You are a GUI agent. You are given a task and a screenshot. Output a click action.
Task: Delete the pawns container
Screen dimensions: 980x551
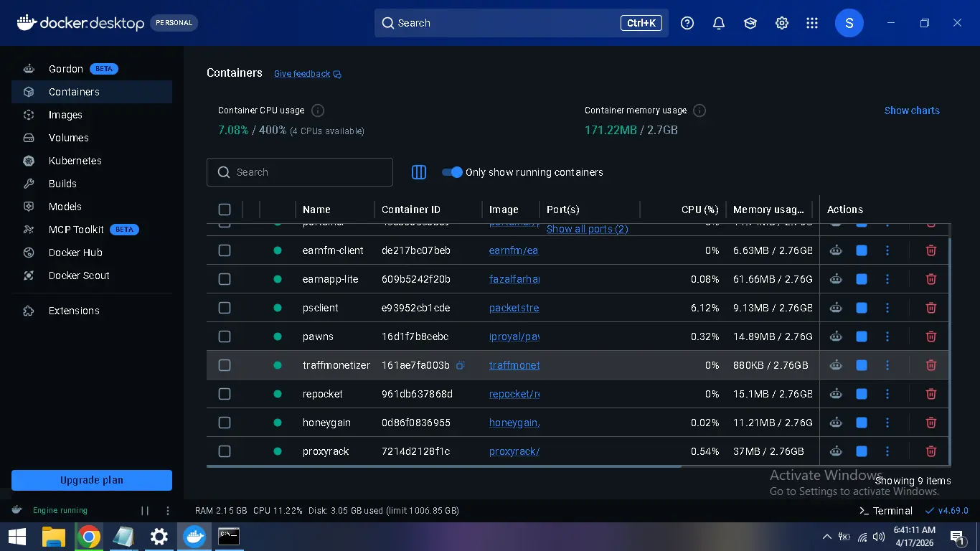931,336
